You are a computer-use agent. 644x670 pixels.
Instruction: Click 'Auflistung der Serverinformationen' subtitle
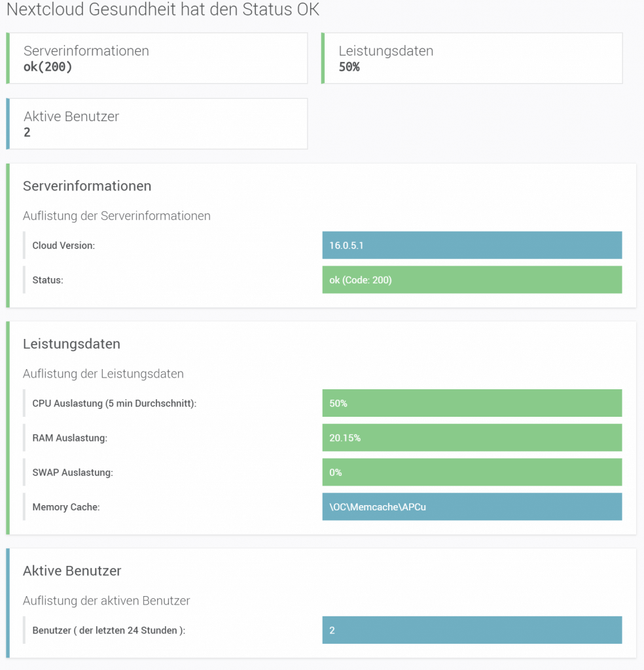pos(116,216)
